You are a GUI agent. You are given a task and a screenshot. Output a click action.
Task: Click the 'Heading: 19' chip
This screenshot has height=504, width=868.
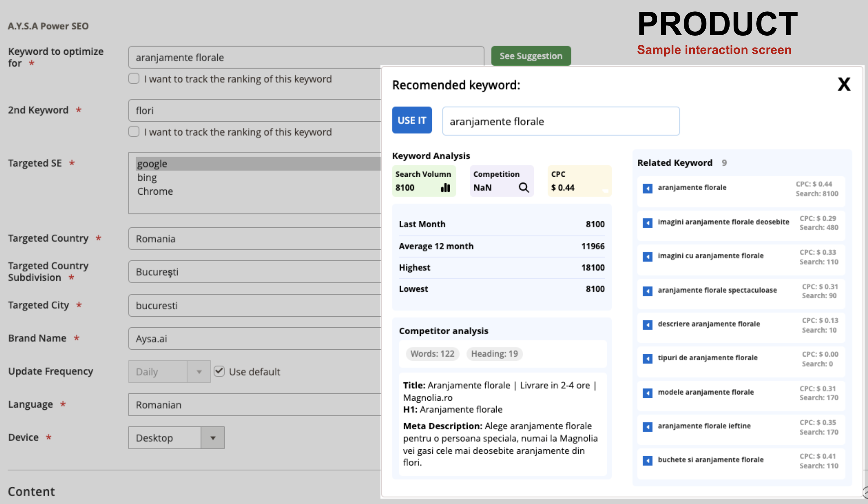[495, 354]
